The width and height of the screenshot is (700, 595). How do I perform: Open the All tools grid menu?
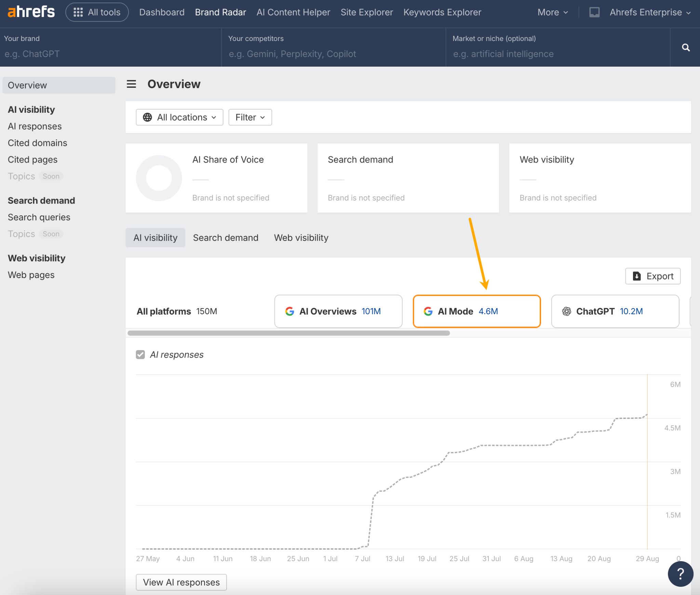point(78,12)
